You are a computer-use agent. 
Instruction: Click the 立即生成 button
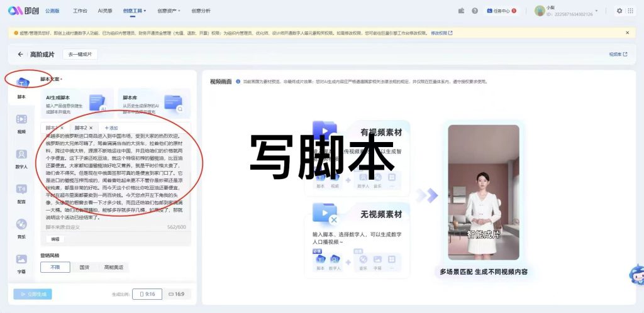pyautogui.click(x=33, y=294)
